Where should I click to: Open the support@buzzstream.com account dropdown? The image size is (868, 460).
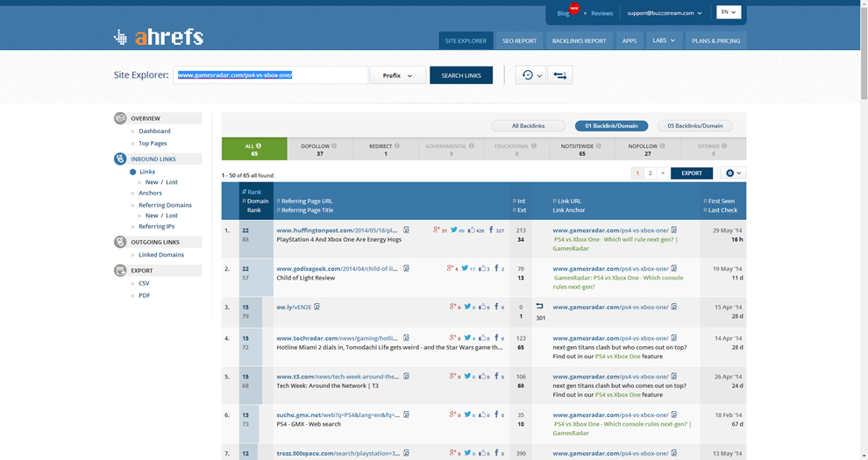pos(665,13)
